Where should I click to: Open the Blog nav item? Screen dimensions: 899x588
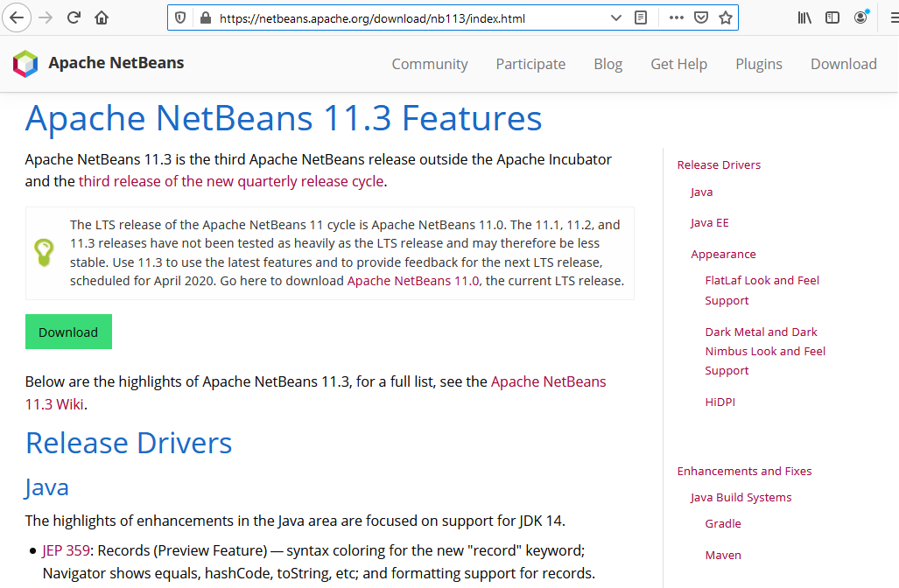click(x=608, y=64)
